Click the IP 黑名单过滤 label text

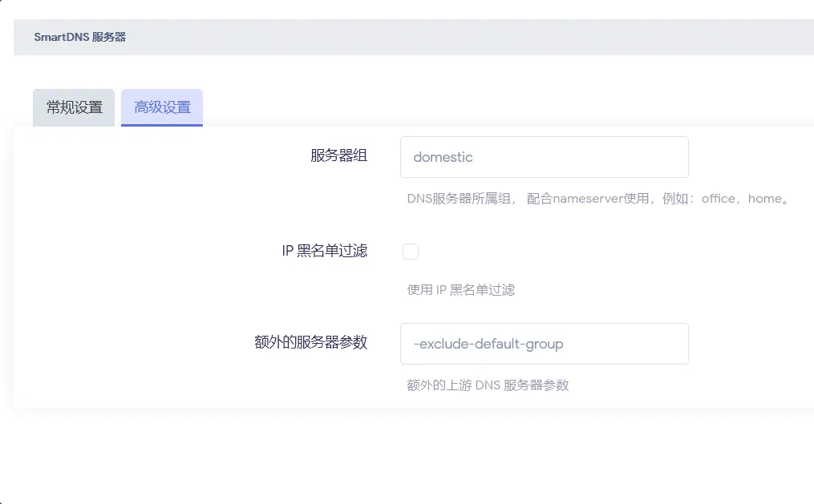coord(324,251)
